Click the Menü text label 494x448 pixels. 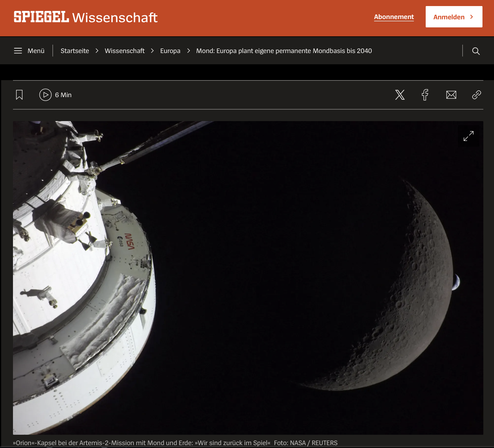[x=36, y=51]
